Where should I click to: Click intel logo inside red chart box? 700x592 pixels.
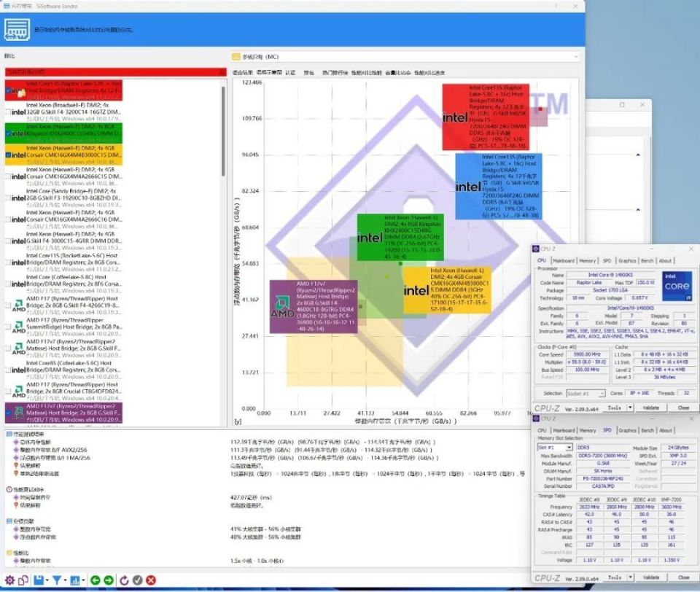coord(455,117)
